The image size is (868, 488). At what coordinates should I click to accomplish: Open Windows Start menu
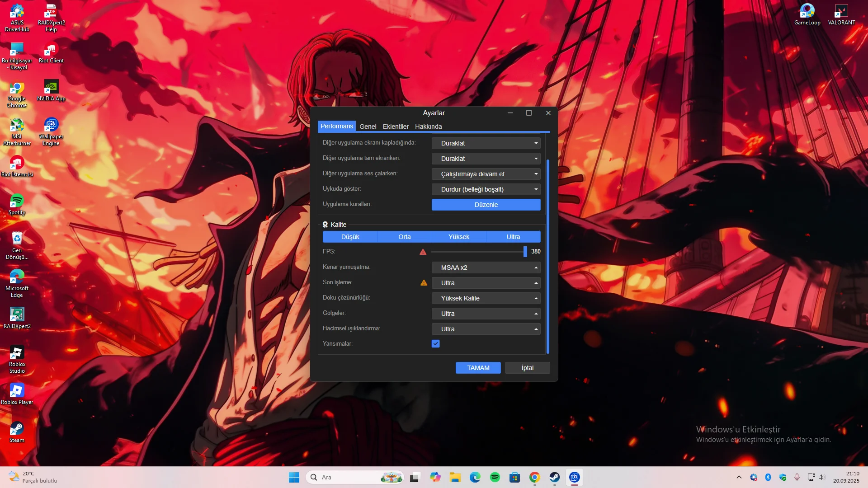[x=294, y=477]
